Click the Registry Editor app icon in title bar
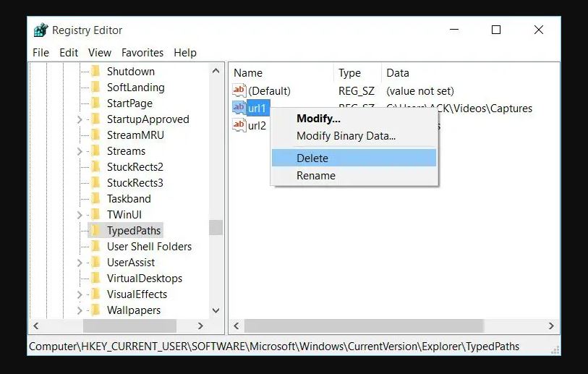588x374 pixels. coord(41,30)
